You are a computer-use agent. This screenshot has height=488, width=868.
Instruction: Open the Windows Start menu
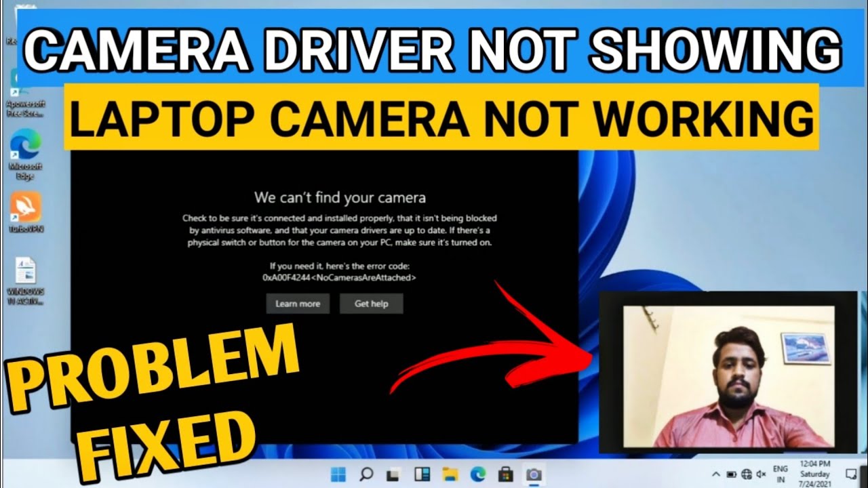point(338,474)
